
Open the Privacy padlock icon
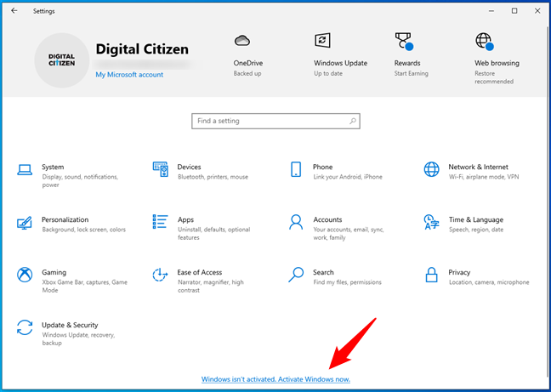point(431,275)
